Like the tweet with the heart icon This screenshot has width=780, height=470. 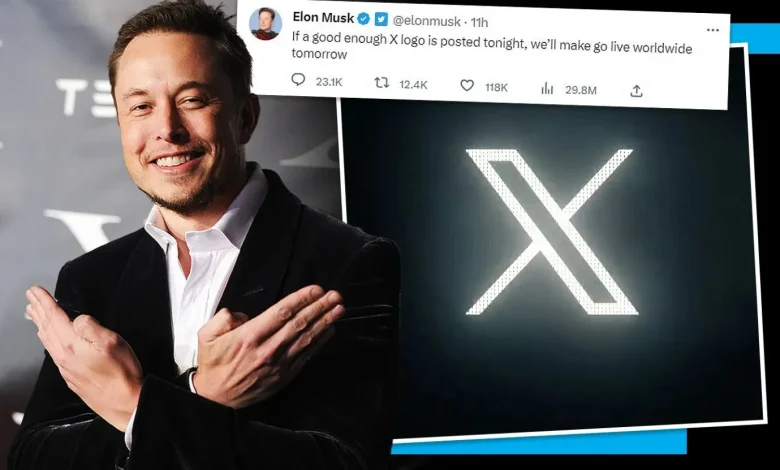tap(467, 86)
